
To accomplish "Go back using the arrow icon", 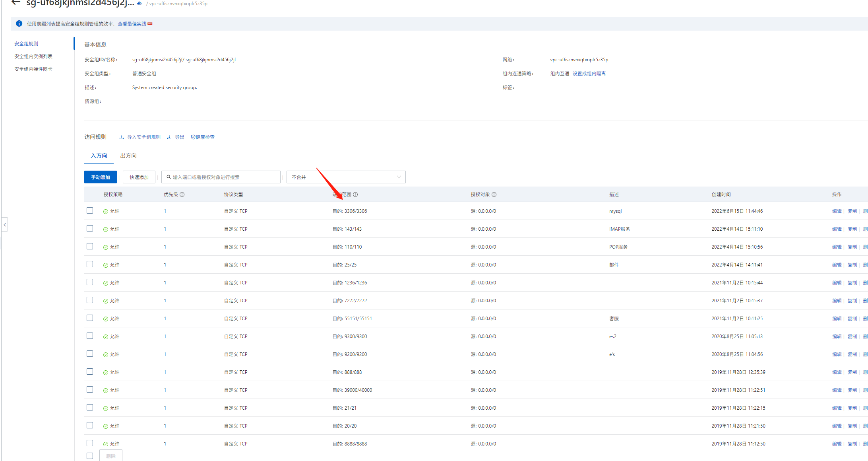I will (x=16, y=3).
